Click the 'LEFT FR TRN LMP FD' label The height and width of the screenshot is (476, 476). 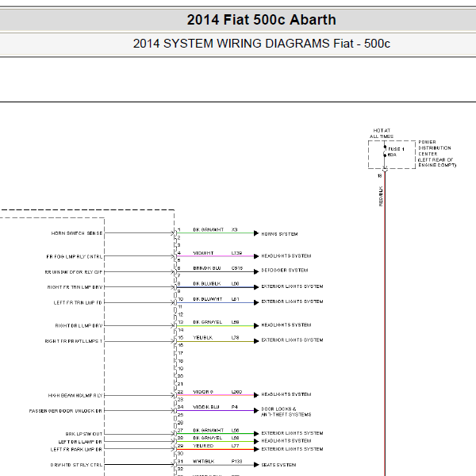point(78,303)
